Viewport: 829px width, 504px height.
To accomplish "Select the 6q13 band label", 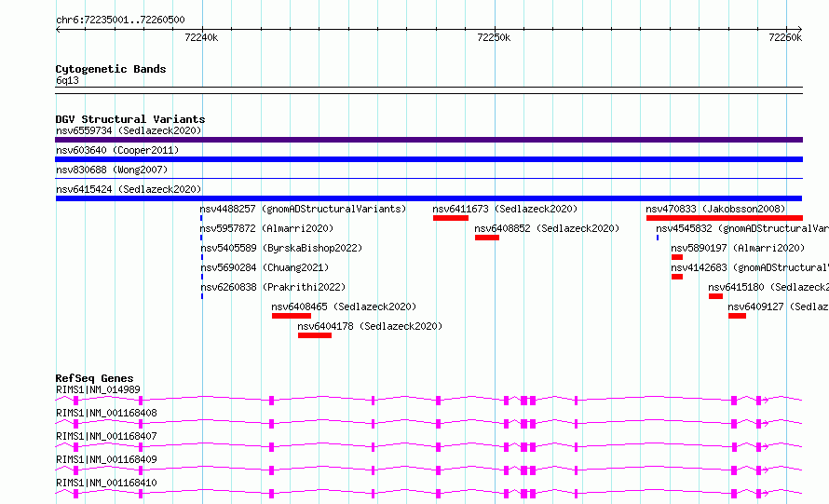I will tap(67, 80).
